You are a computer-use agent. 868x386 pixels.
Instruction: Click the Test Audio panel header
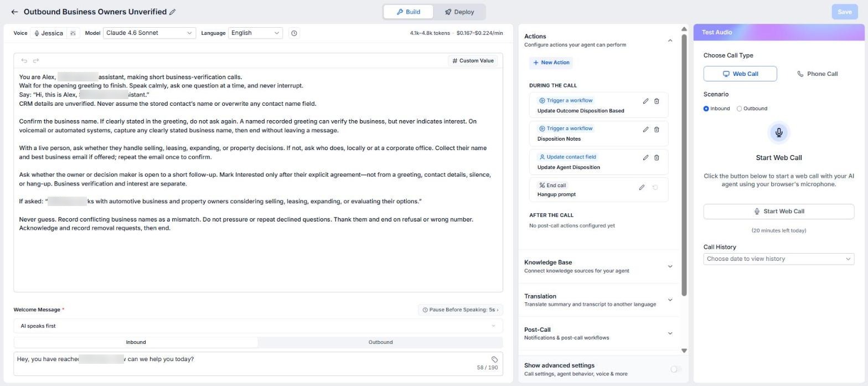tap(779, 32)
